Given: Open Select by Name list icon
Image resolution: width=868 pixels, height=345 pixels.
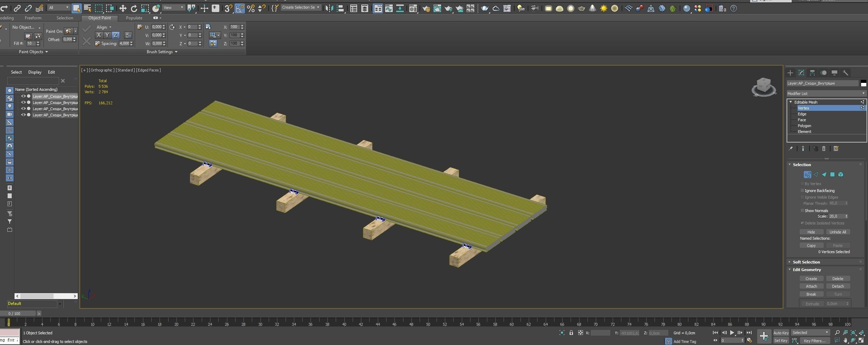Looking at the screenshot, I should click(87, 8).
